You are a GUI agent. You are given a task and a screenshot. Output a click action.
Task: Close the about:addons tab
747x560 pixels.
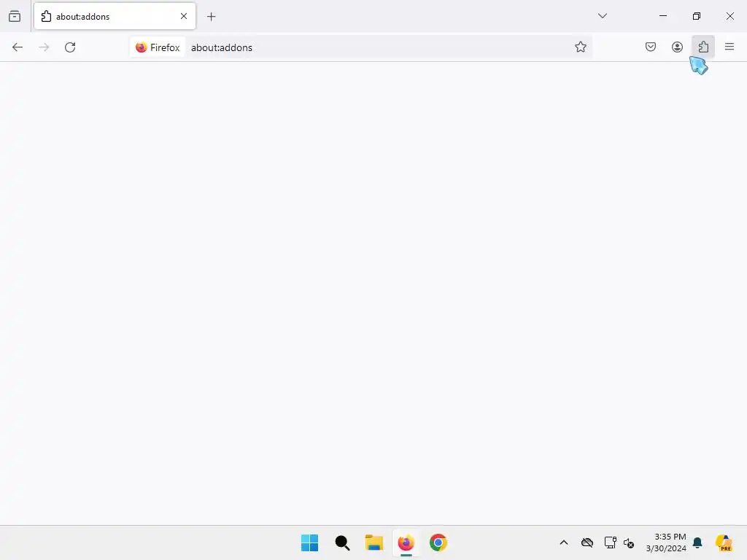tap(183, 16)
